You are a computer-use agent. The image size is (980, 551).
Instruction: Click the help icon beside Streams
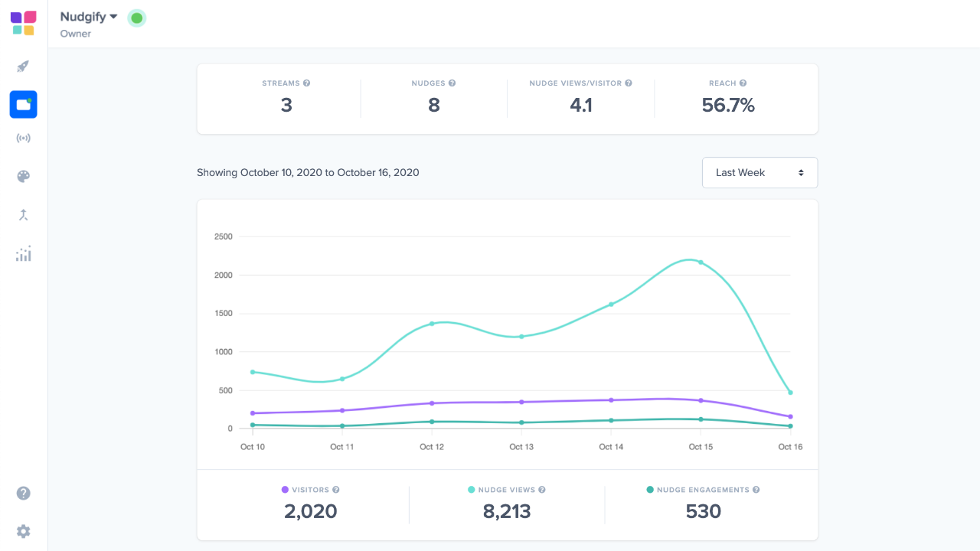coord(306,83)
